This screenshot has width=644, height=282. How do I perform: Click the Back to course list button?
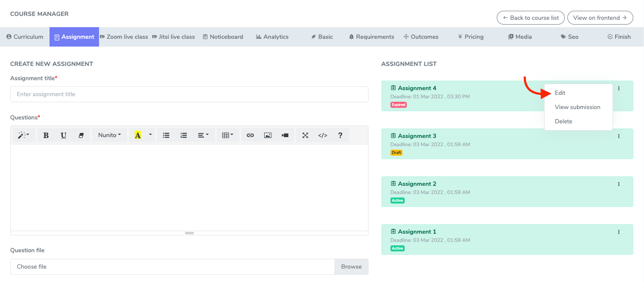point(530,18)
